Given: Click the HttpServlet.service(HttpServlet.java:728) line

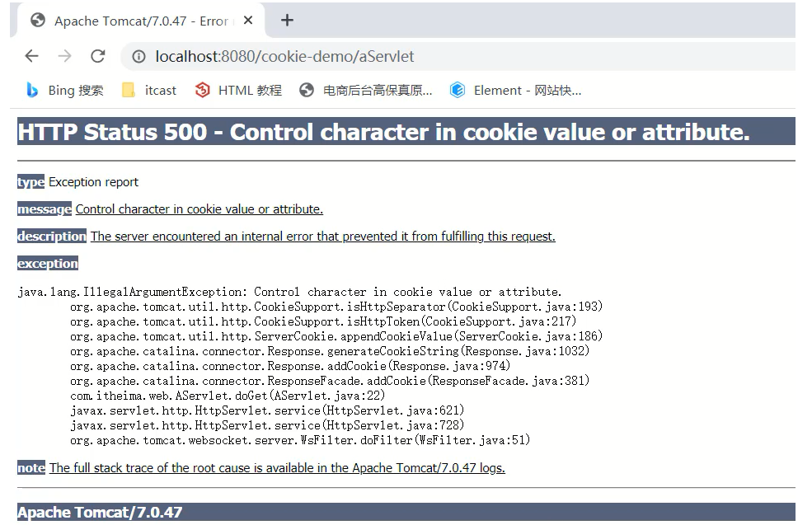Looking at the screenshot, I should pos(267,425).
